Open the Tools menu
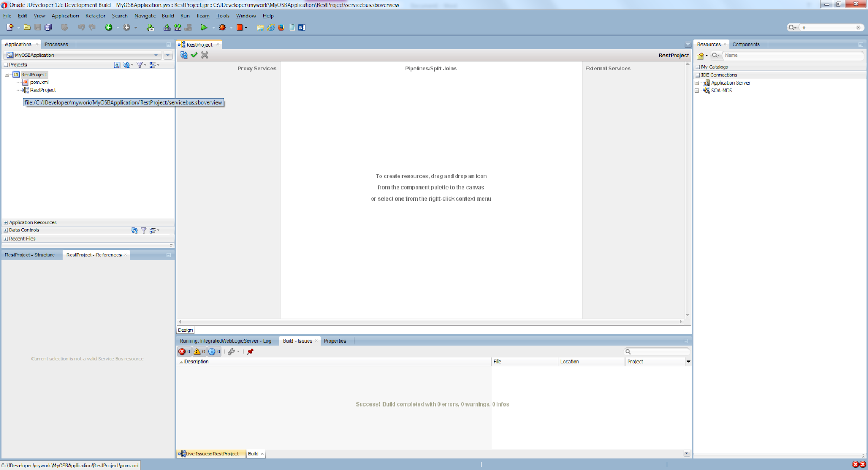This screenshot has width=868, height=470. pyautogui.click(x=223, y=16)
